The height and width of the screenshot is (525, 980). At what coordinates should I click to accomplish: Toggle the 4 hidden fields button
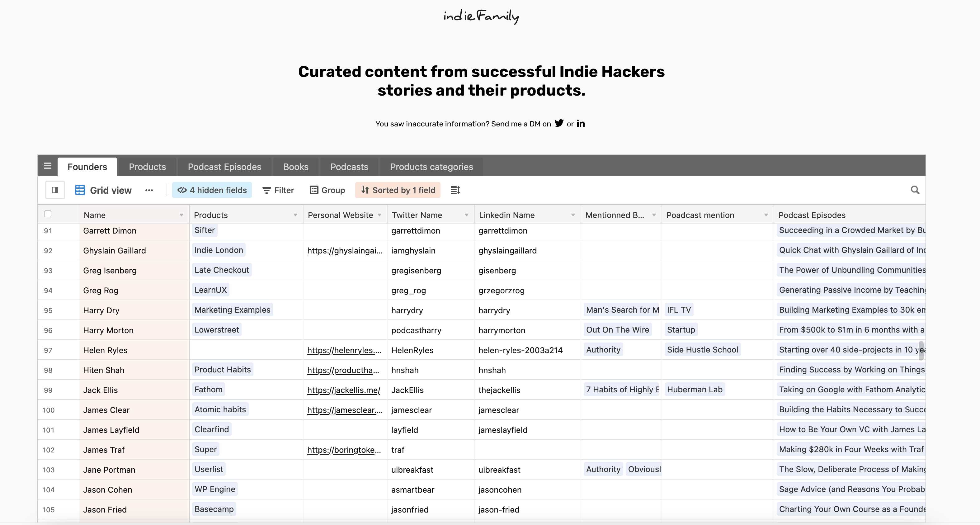[x=212, y=190]
